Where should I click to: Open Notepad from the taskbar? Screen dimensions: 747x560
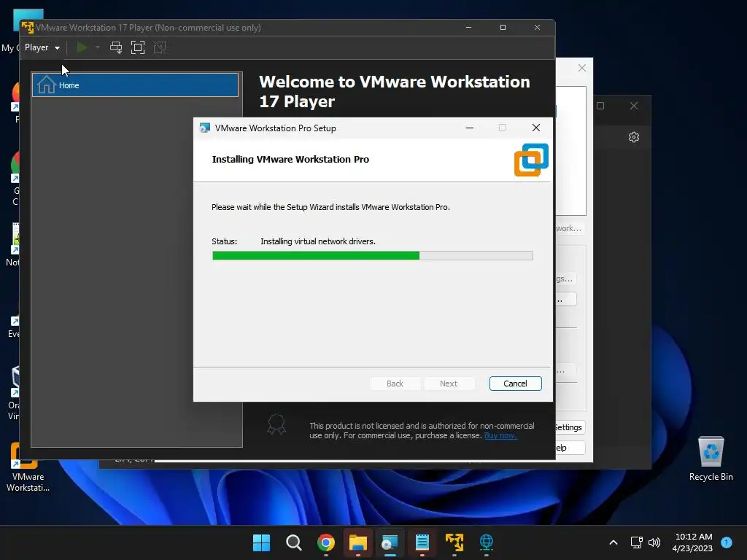pos(422,542)
